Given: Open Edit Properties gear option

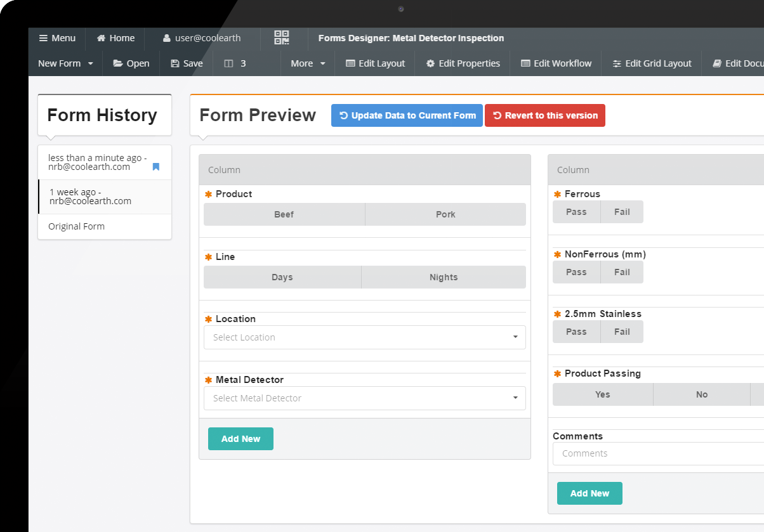Looking at the screenshot, I should [463, 63].
